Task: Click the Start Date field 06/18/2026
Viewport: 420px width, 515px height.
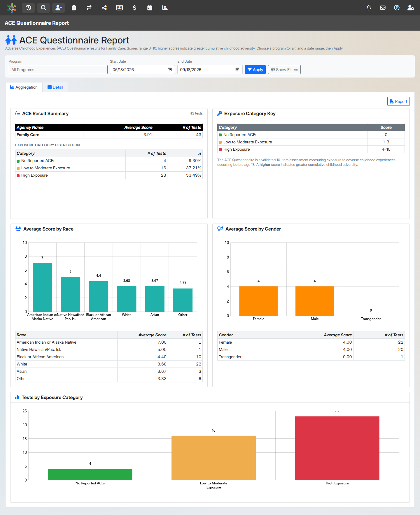Action: click(142, 70)
